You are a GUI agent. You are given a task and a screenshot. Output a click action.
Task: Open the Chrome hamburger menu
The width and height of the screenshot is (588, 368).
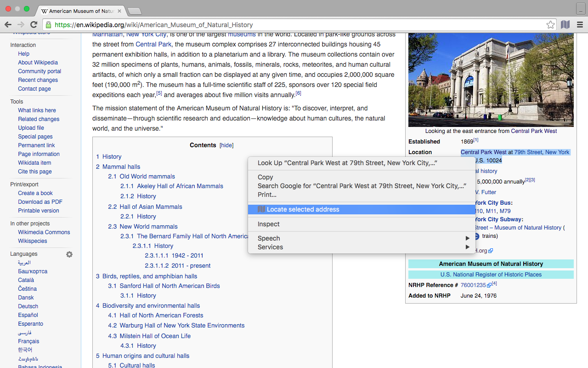[580, 25]
